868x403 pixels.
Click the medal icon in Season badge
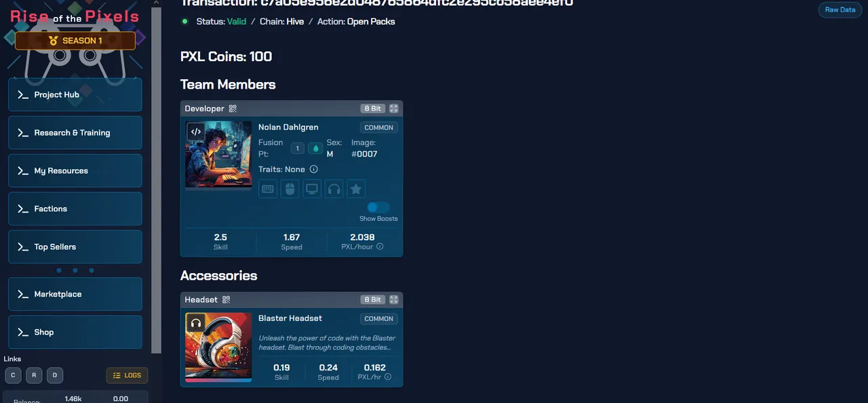[x=54, y=41]
